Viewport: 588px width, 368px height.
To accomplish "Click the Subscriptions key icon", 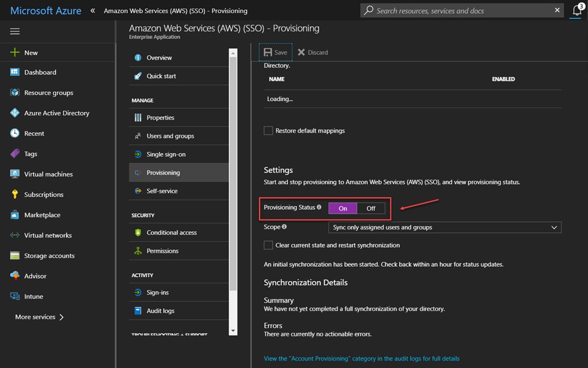I will (x=14, y=194).
